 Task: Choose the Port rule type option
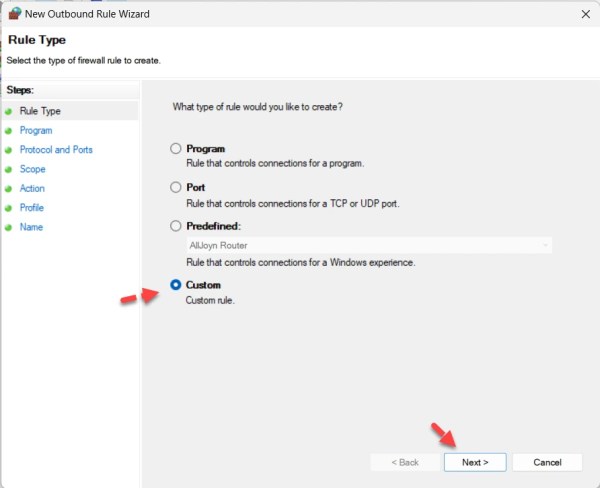click(x=176, y=187)
